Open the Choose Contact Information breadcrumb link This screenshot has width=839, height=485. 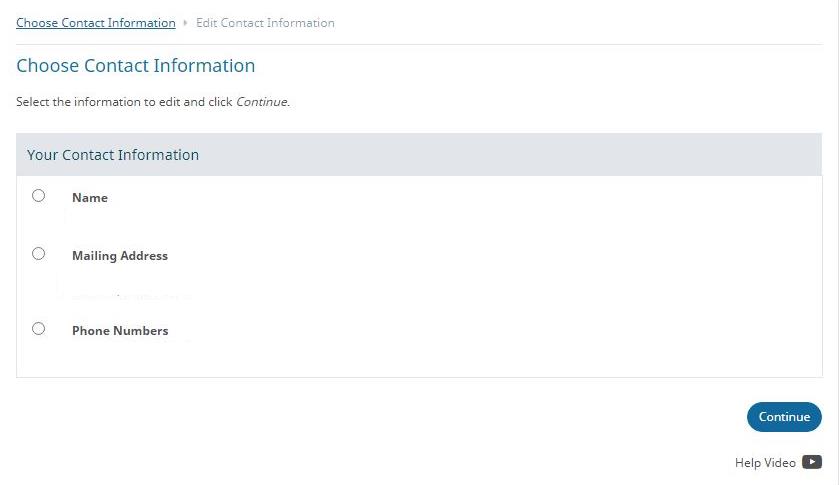click(x=96, y=23)
